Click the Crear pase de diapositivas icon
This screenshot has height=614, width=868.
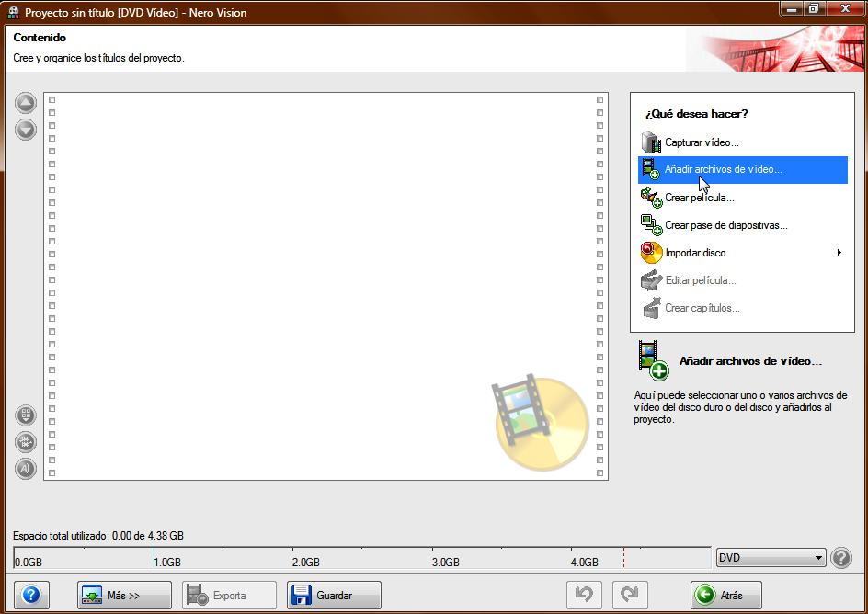click(x=651, y=225)
